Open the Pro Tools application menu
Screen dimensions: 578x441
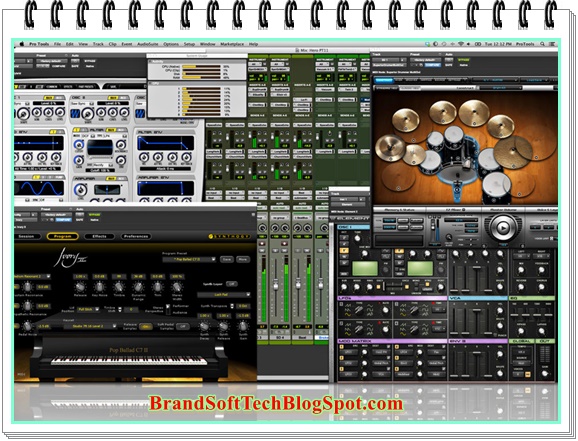pyautogui.click(x=39, y=44)
